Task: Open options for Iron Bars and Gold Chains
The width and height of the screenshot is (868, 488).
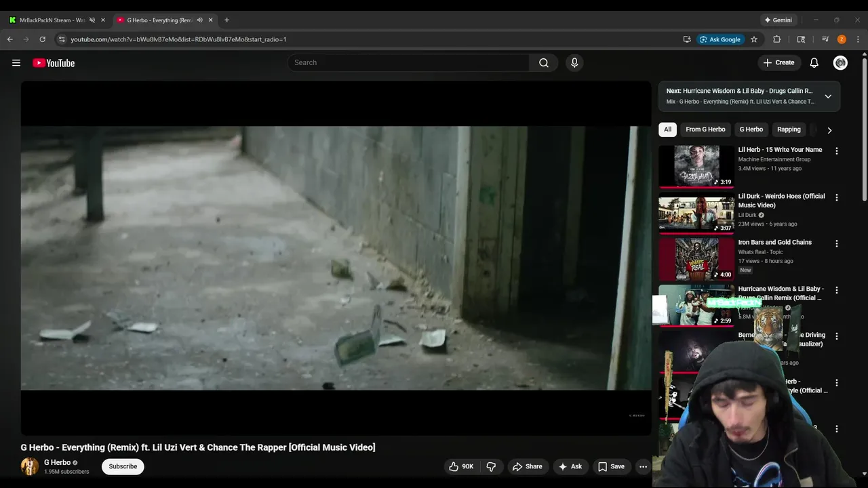Action: click(x=836, y=243)
